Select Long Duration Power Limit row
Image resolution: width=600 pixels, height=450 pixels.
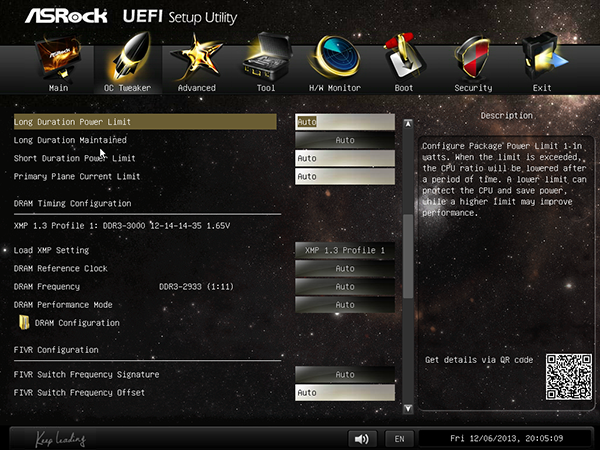pos(145,122)
